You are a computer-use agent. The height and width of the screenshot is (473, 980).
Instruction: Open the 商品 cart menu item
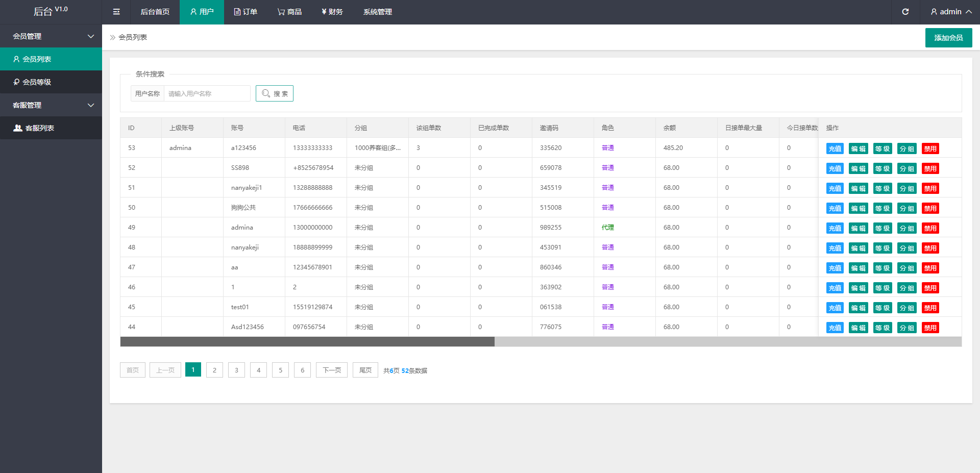tap(289, 12)
